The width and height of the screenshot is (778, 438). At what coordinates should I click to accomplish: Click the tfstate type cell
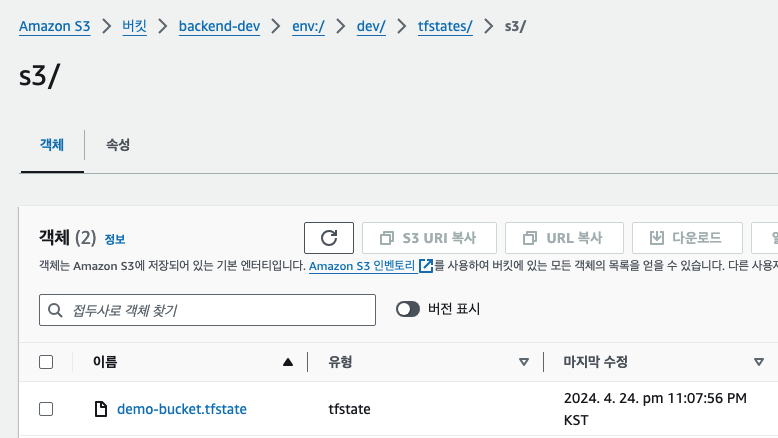tap(349, 409)
